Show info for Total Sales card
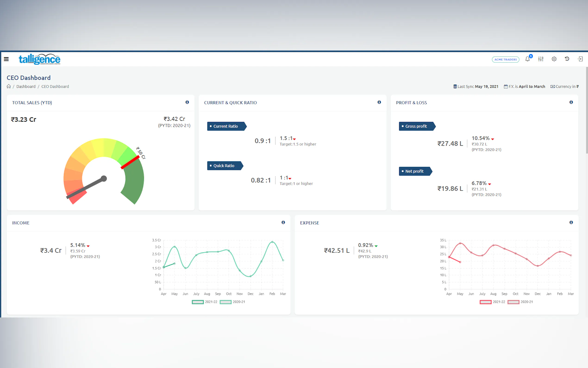This screenshot has height=368, width=588. coord(187,102)
